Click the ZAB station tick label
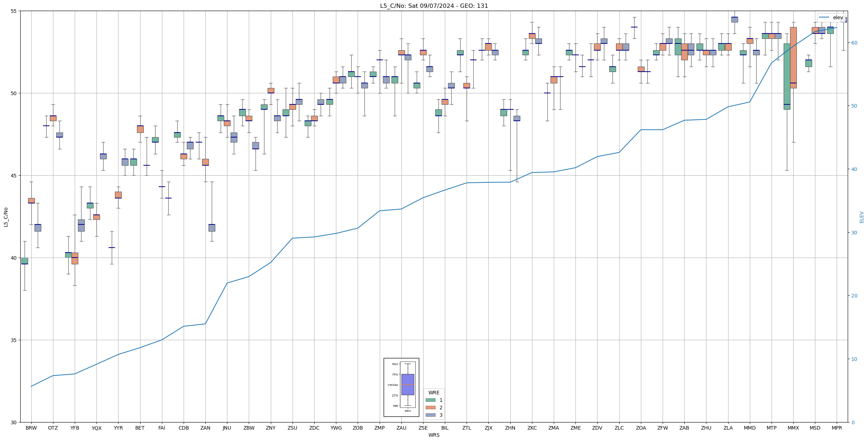 [x=684, y=428]
